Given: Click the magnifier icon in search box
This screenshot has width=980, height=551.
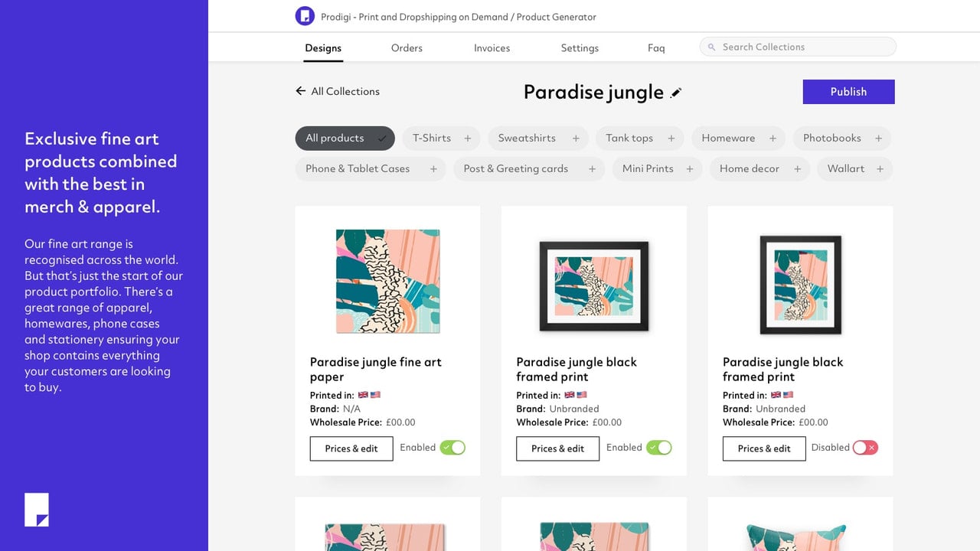Looking at the screenshot, I should coord(712,47).
